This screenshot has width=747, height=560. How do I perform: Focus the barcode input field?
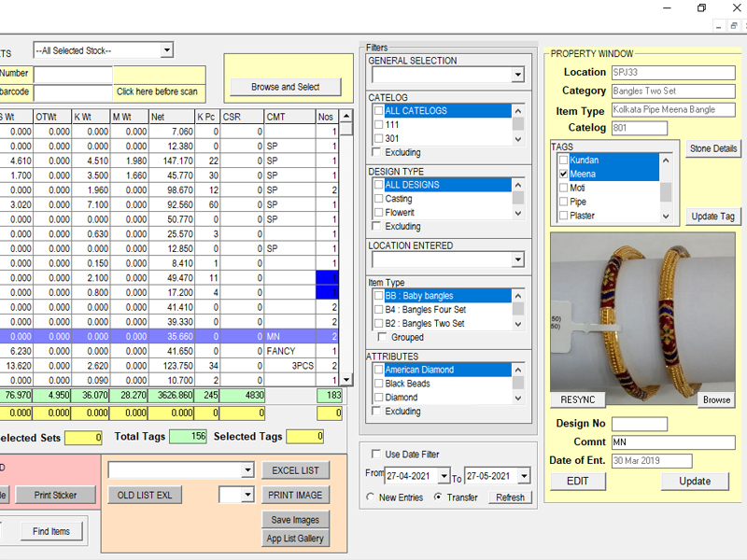click(x=73, y=91)
